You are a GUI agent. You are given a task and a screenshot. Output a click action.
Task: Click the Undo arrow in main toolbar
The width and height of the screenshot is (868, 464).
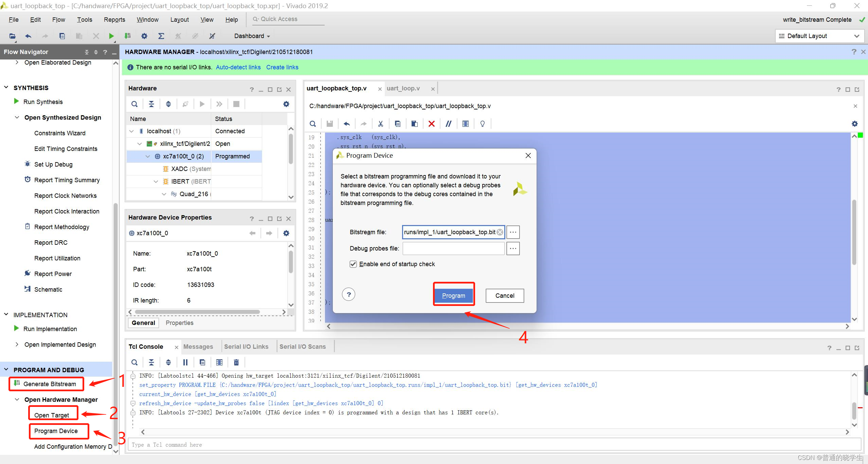pos(28,36)
